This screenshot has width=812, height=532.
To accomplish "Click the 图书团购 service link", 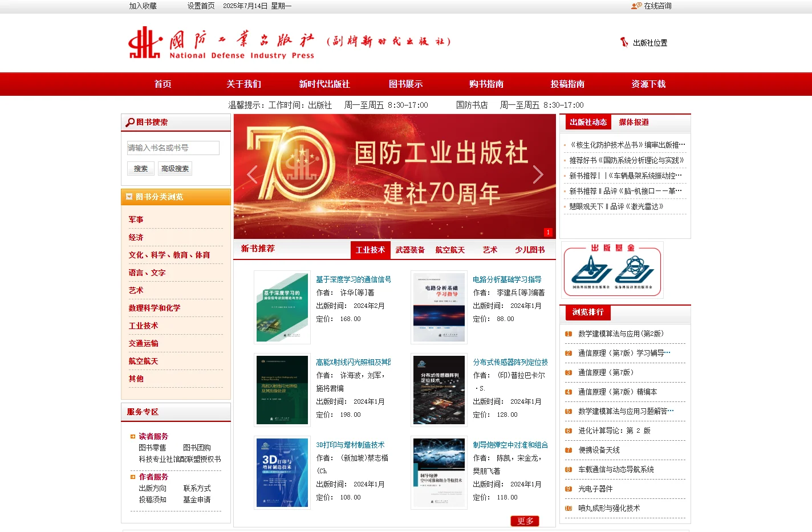I will tap(197, 448).
